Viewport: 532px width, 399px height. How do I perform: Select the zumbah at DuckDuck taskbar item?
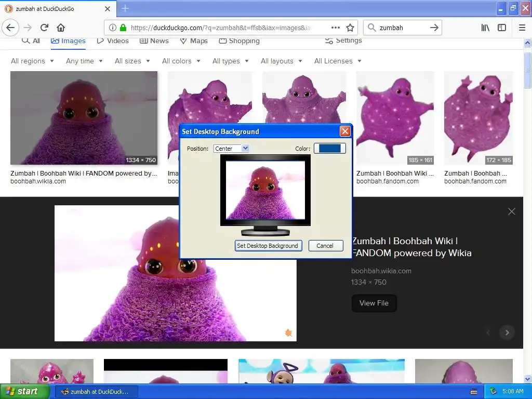click(x=96, y=392)
